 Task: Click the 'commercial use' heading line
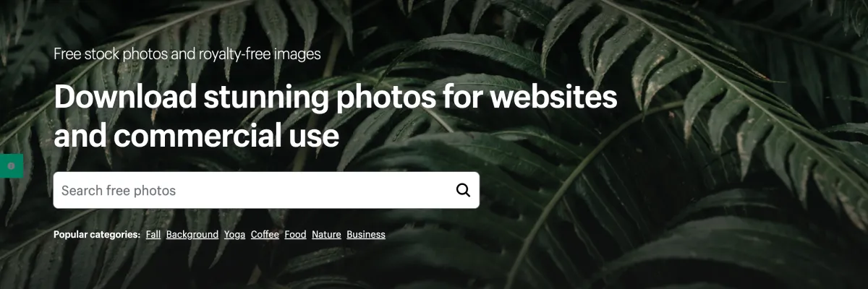point(197,136)
